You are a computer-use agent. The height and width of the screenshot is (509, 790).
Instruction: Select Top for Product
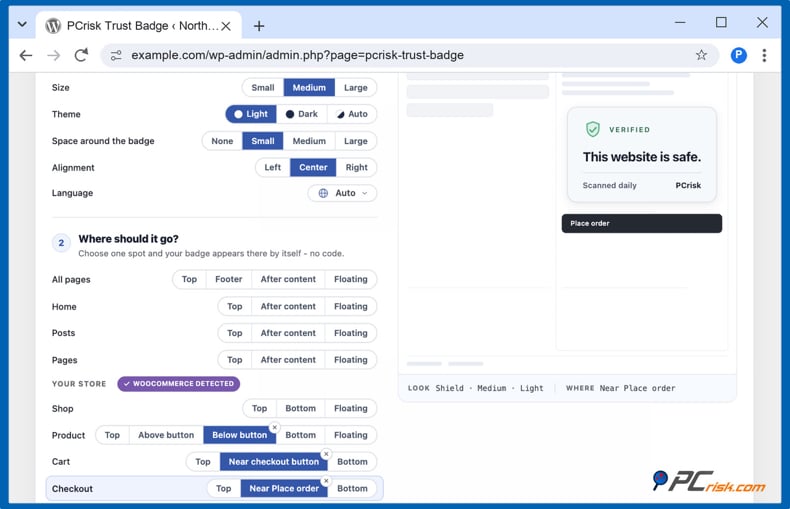112,435
